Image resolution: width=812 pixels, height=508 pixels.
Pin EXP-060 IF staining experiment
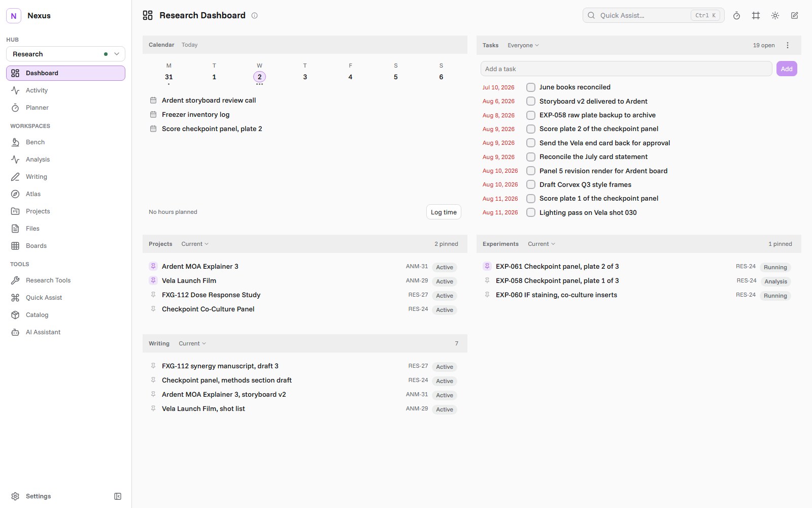tap(487, 295)
